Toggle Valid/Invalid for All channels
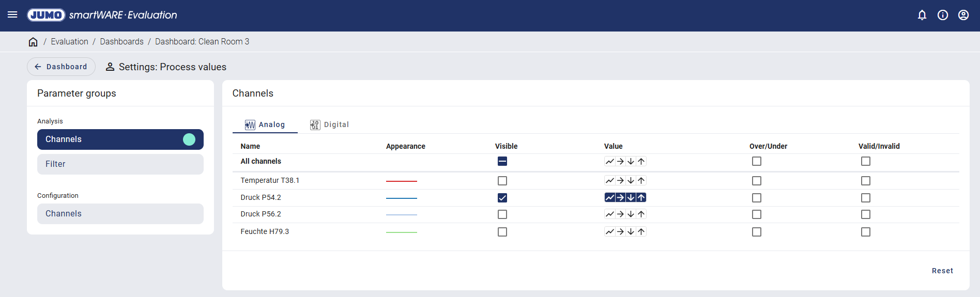This screenshot has height=297, width=980. coord(866,162)
